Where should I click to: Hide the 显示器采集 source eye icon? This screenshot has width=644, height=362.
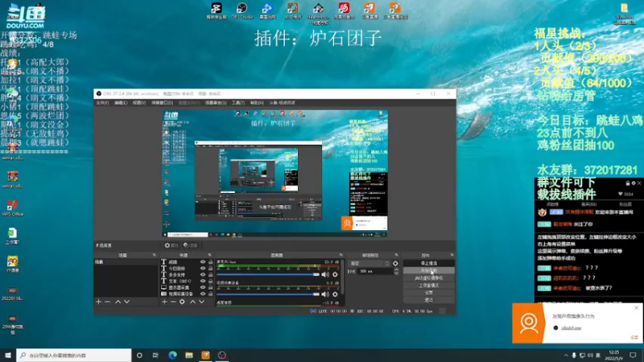coord(203,287)
